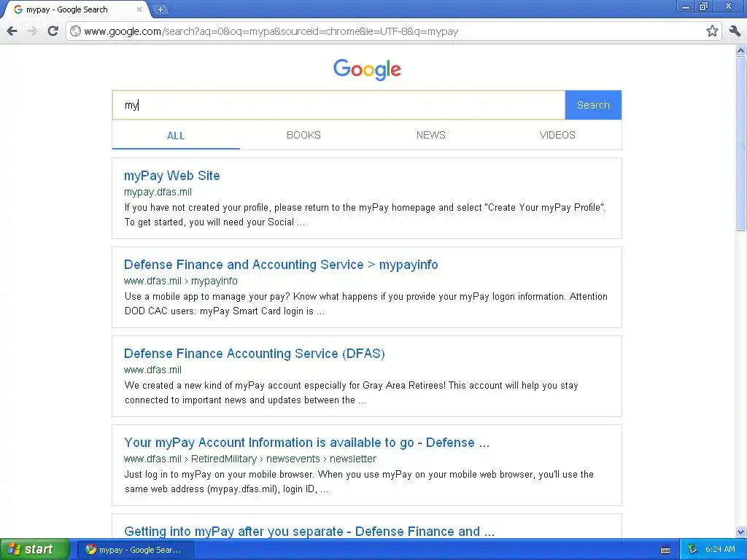Open the Windows start menu
747x560 pixels.
[34, 550]
